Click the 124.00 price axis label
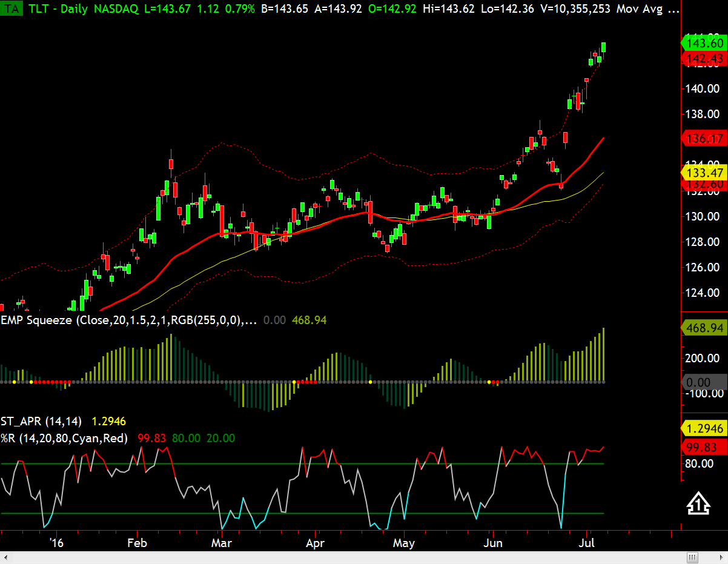728x564 pixels. click(x=704, y=293)
